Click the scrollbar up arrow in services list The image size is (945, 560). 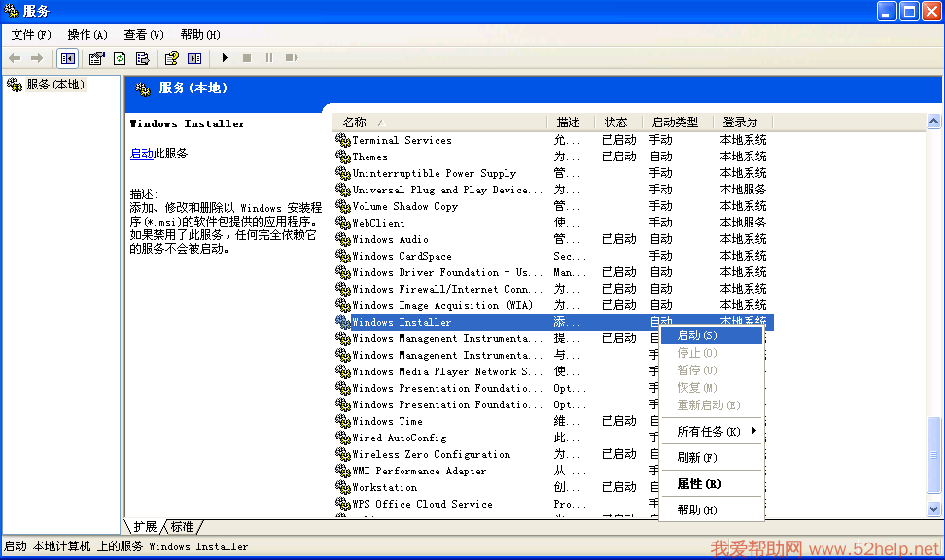tap(934, 122)
